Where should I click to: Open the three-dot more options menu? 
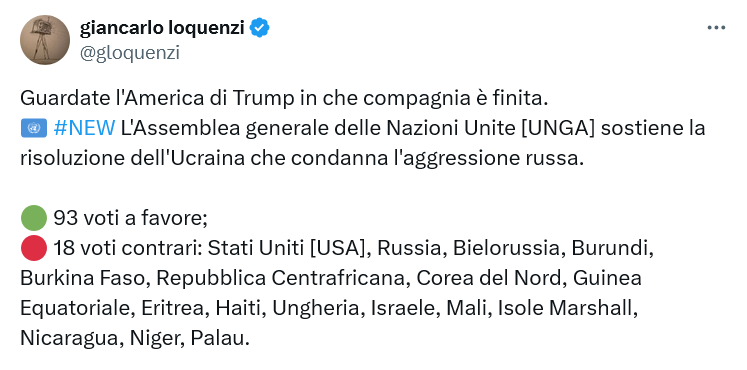pyautogui.click(x=716, y=28)
